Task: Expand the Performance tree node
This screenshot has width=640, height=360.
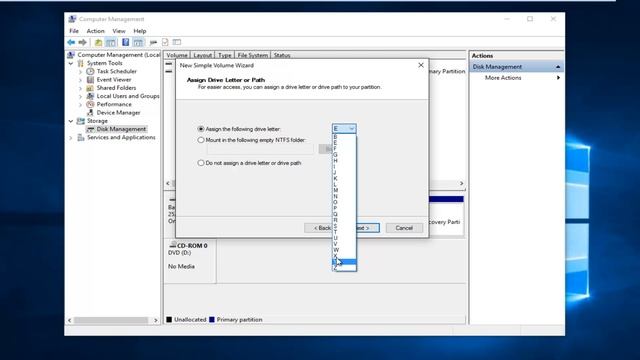Action: (x=80, y=104)
